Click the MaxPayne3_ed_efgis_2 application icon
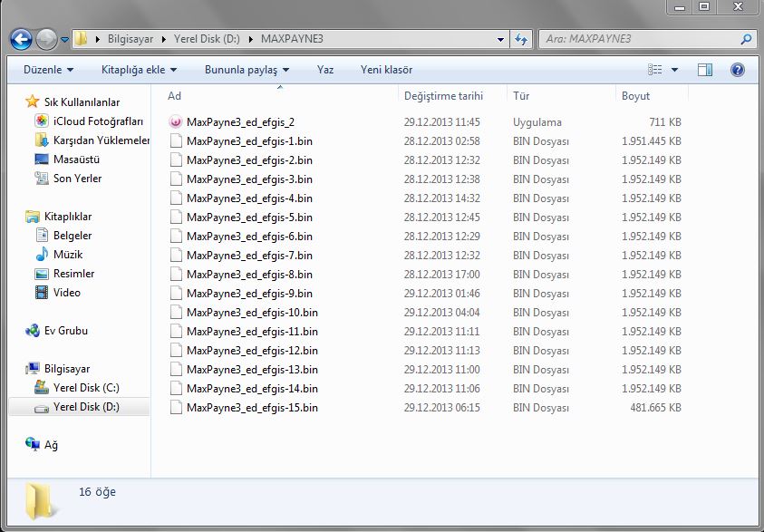Screen dimensions: 764x532 click(x=176, y=121)
